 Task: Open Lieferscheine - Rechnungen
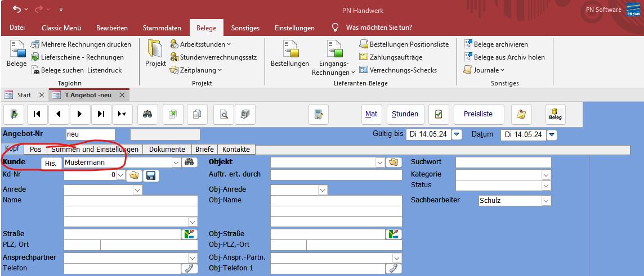pyautogui.click(x=77, y=57)
